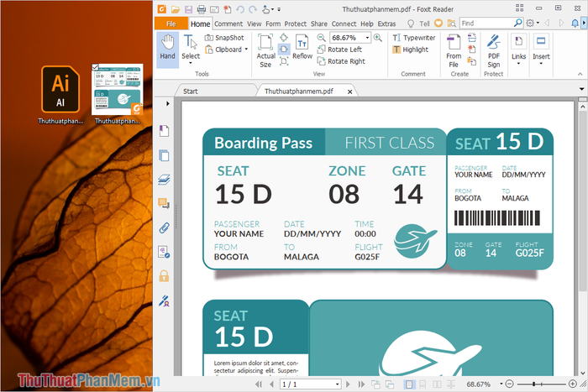Image resolution: width=588 pixels, height=392 pixels.
Task: Open the File menu
Action: point(171,24)
